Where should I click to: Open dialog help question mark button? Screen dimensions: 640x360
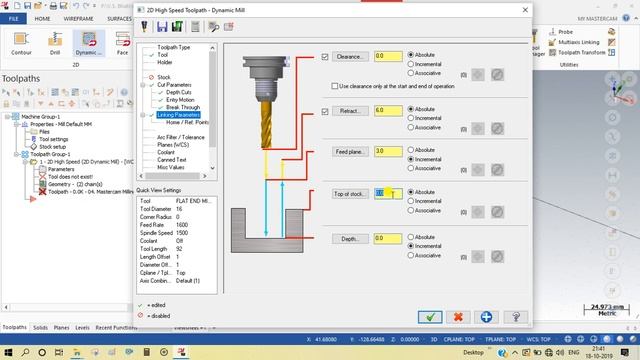516,317
